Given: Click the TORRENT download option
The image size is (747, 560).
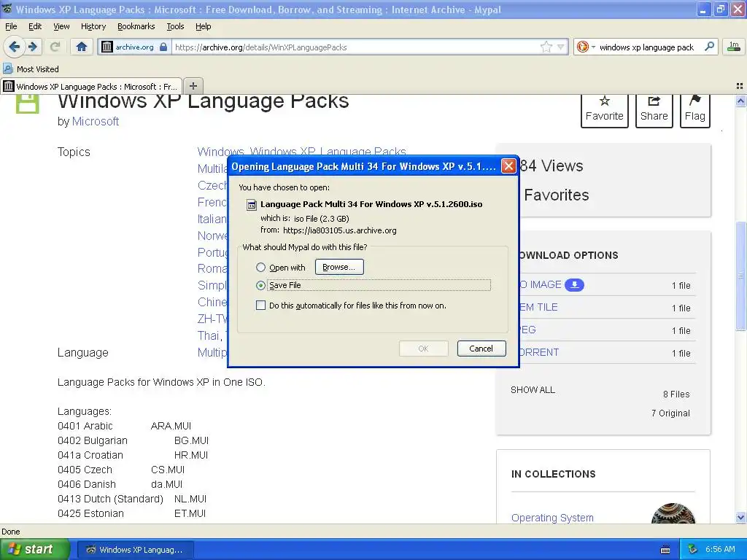Looking at the screenshot, I should tap(539, 352).
